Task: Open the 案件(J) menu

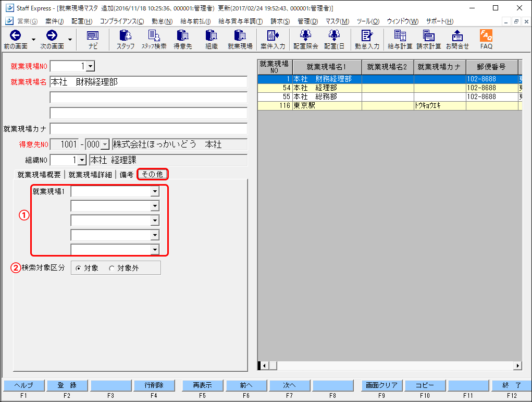Action: 55,21
